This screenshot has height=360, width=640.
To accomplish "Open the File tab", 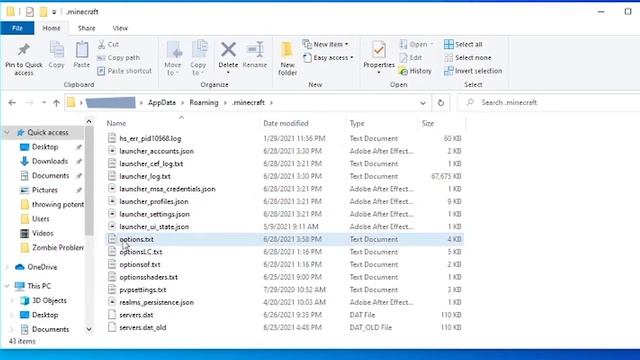I will [x=17, y=28].
